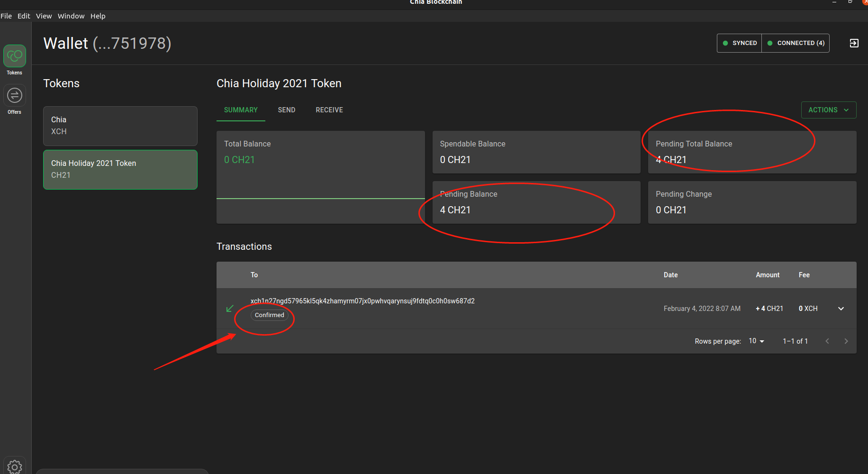Click the SYNCED status indicator
This screenshot has width=868, height=474.
tap(739, 43)
